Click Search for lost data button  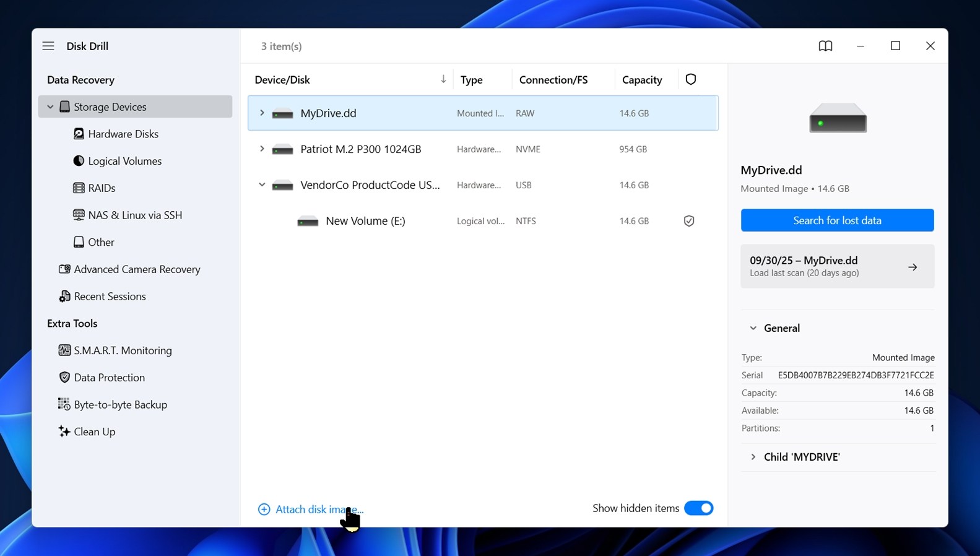pos(837,220)
